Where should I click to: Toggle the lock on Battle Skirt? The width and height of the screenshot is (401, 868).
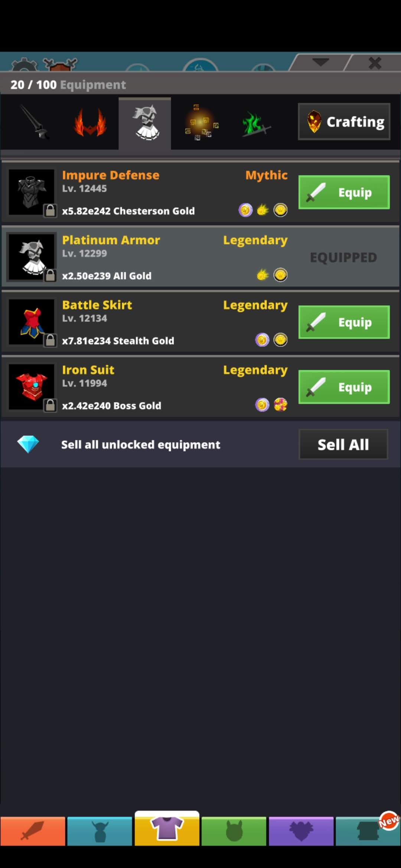tap(50, 340)
